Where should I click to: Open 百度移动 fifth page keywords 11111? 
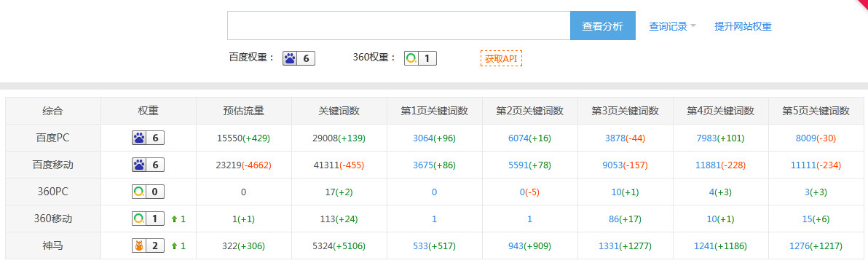pyautogui.click(x=803, y=165)
